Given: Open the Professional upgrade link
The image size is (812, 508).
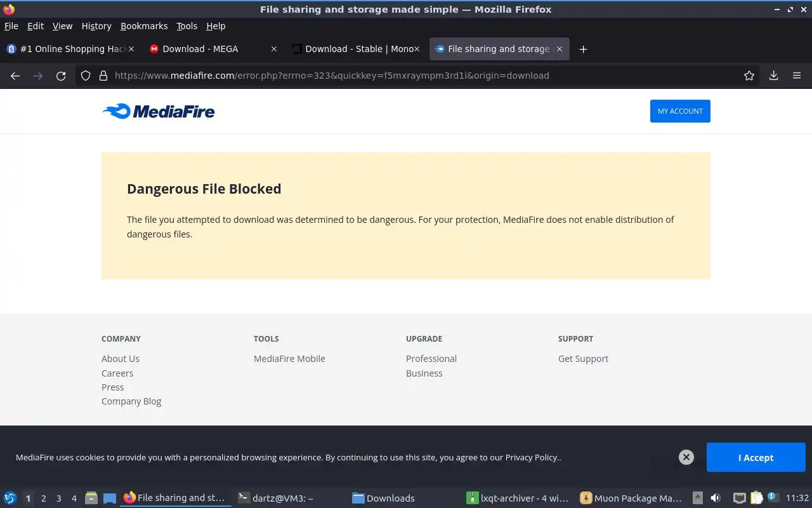Looking at the screenshot, I should point(431,359).
